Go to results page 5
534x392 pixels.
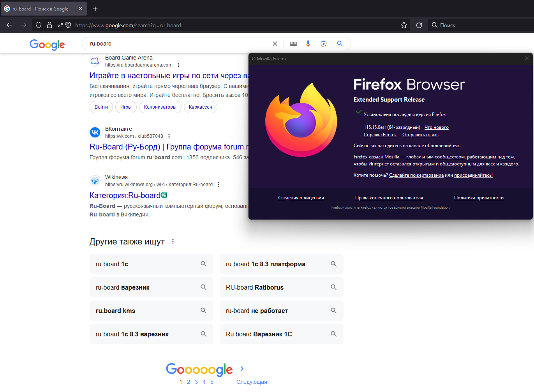tap(212, 382)
